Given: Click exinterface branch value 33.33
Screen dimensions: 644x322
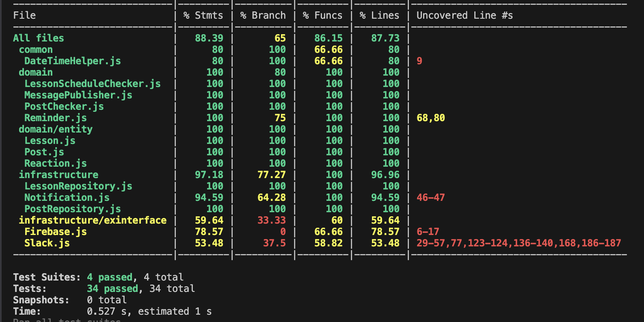Looking at the screenshot, I should point(272,220).
